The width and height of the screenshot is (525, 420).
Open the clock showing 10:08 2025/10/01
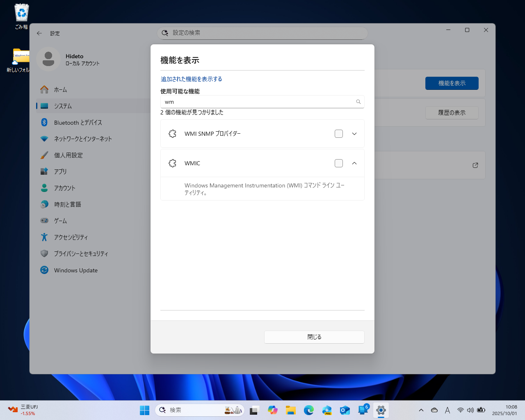coord(505,410)
